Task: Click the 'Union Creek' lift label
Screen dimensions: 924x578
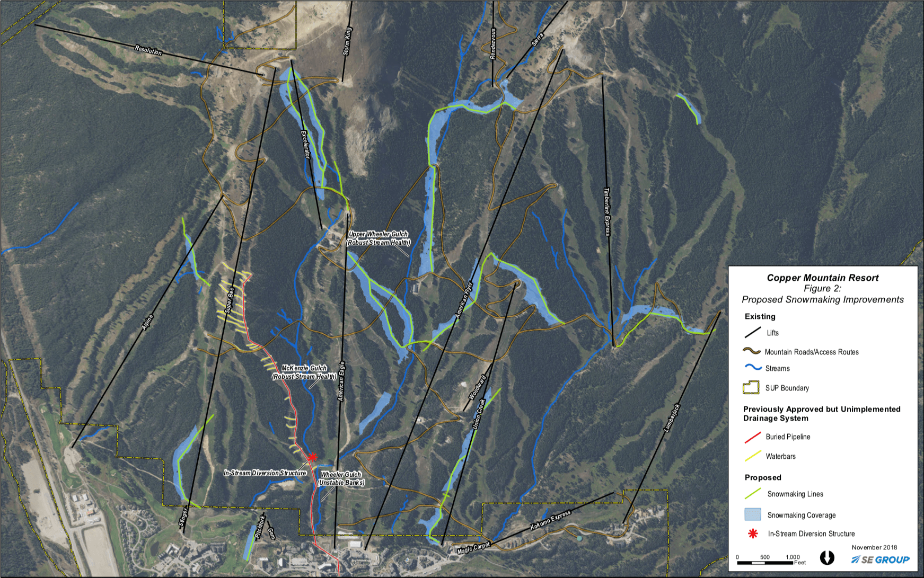Action: 479,414
